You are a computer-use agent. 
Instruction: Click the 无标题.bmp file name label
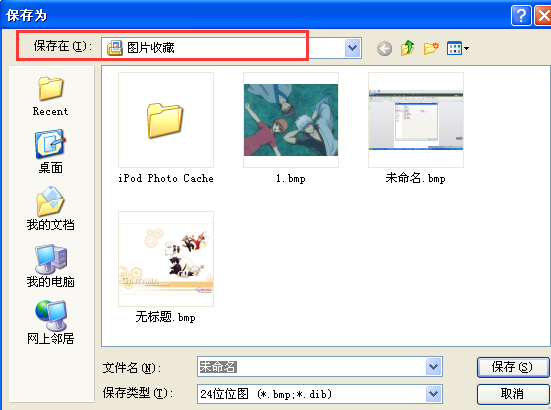pos(166,317)
